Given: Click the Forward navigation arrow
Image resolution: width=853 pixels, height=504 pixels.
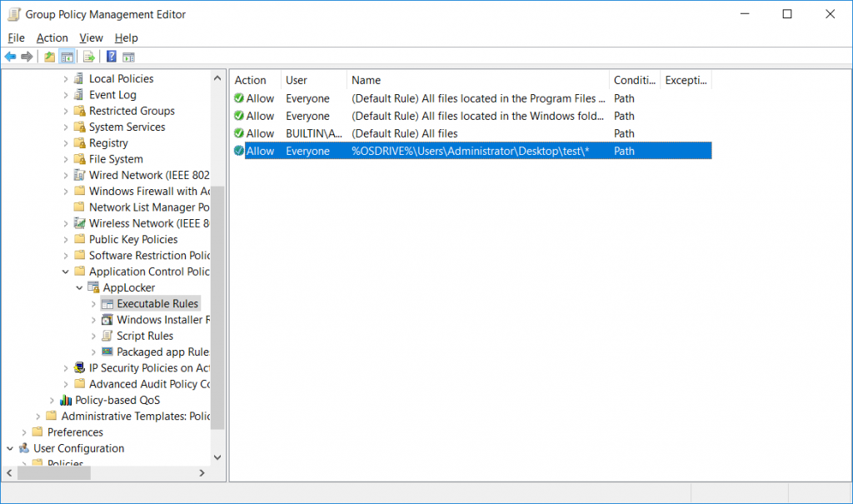Looking at the screenshot, I should tap(27, 56).
